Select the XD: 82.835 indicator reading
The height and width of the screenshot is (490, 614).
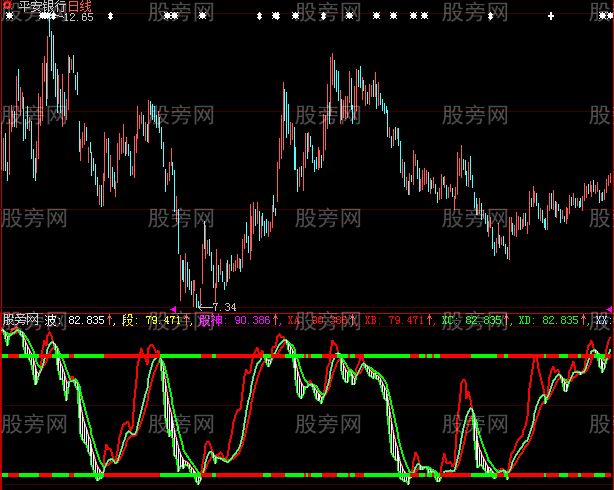548,321
